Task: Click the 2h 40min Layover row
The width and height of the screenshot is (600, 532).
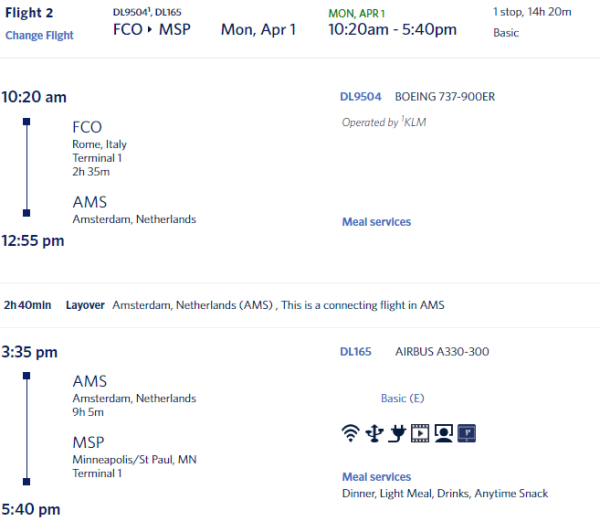Action: 300,305
